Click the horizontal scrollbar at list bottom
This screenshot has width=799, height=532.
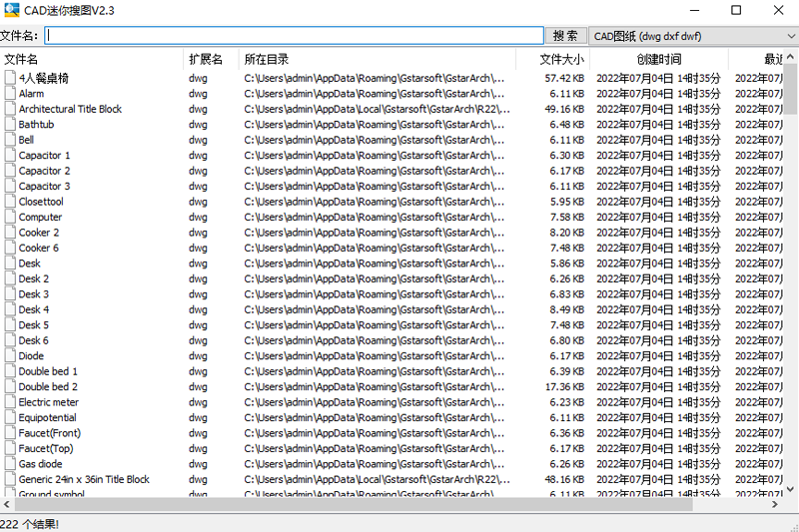point(399,505)
